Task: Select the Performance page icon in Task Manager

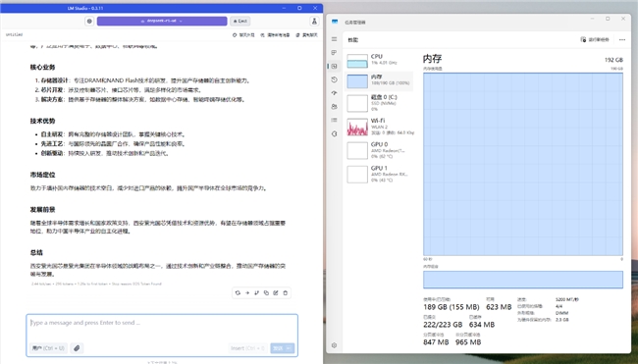Action: (x=334, y=67)
